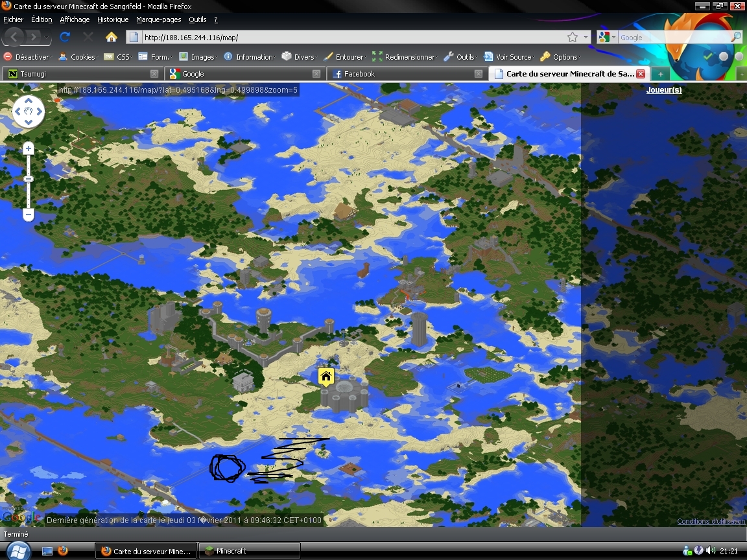Screen dimensions: 747x560
Task: Pan the map left with the arrow control
Action: coord(18,111)
